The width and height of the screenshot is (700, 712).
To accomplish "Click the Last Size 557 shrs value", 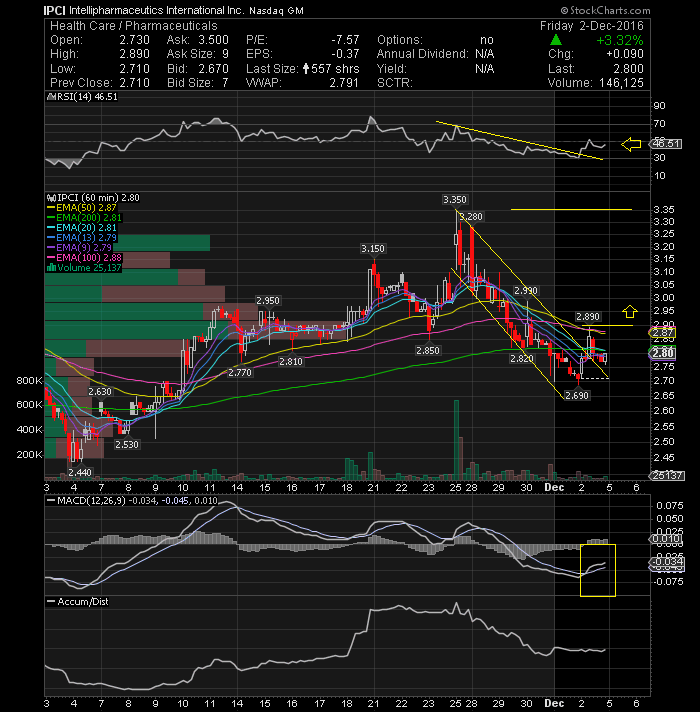I will pyautogui.click(x=335, y=69).
